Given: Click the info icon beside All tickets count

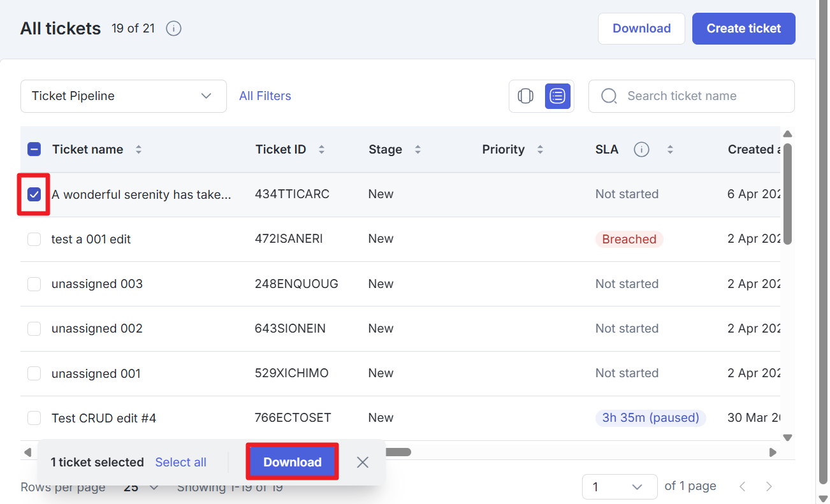Looking at the screenshot, I should [173, 29].
